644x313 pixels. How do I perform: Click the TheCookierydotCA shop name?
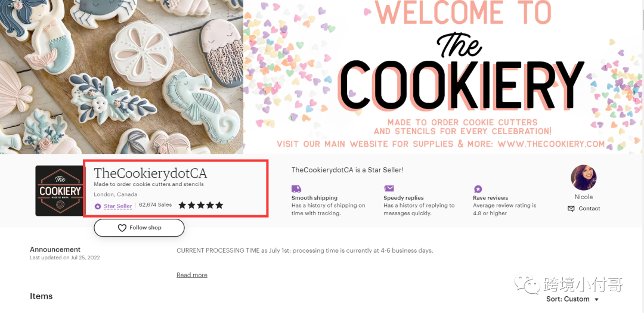(150, 173)
